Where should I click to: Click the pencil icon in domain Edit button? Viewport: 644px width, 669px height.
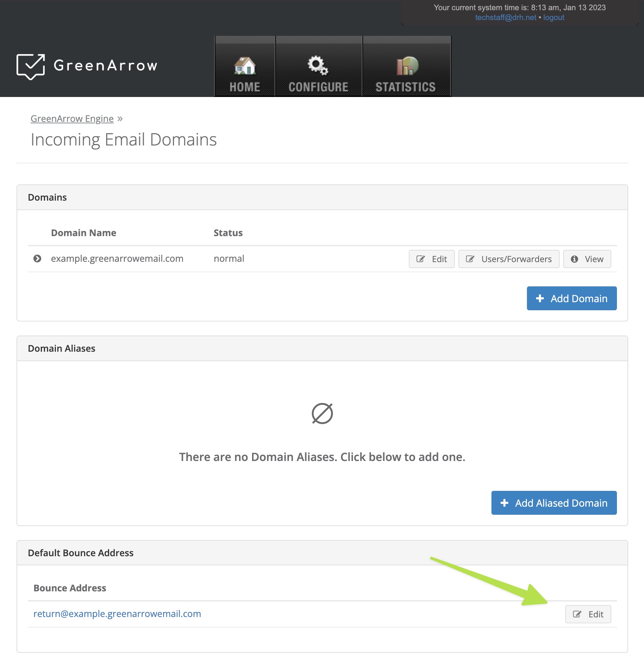pos(420,259)
